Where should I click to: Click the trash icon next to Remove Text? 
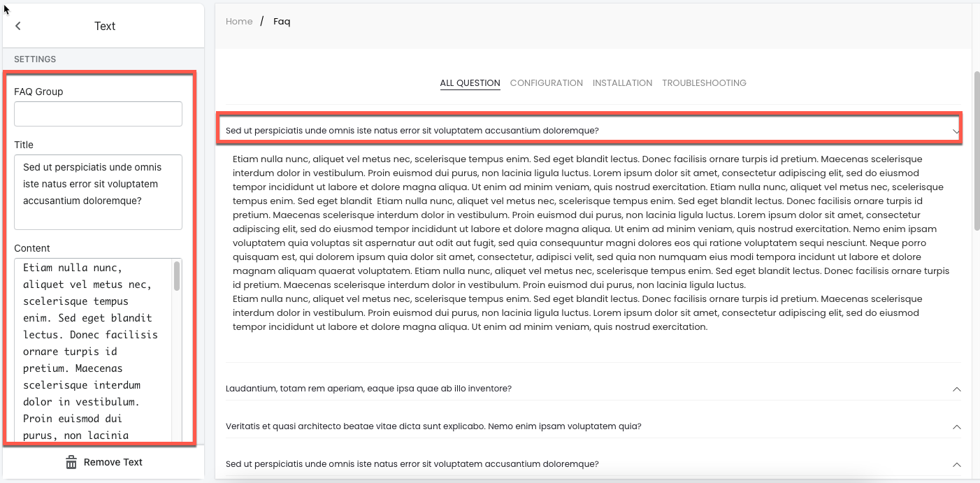tap(71, 463)
